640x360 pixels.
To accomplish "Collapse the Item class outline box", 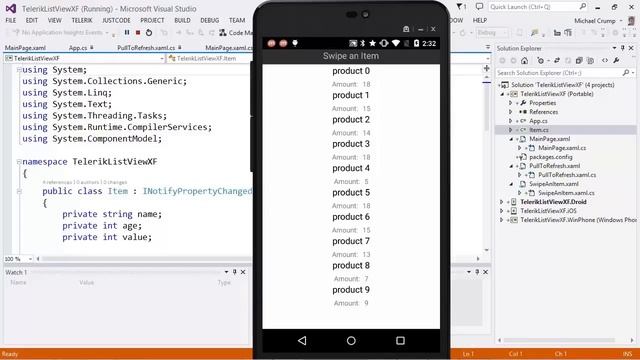I will coord(19,191).
